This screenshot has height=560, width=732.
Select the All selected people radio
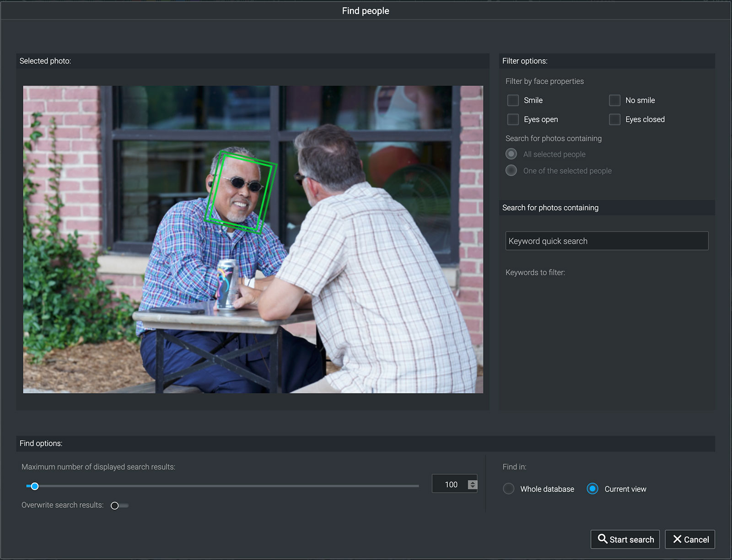pos(511,154)
